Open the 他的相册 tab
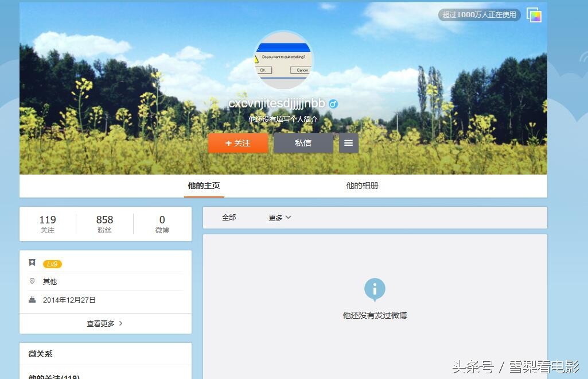The image size is (588, 379). tap(362, 186)
